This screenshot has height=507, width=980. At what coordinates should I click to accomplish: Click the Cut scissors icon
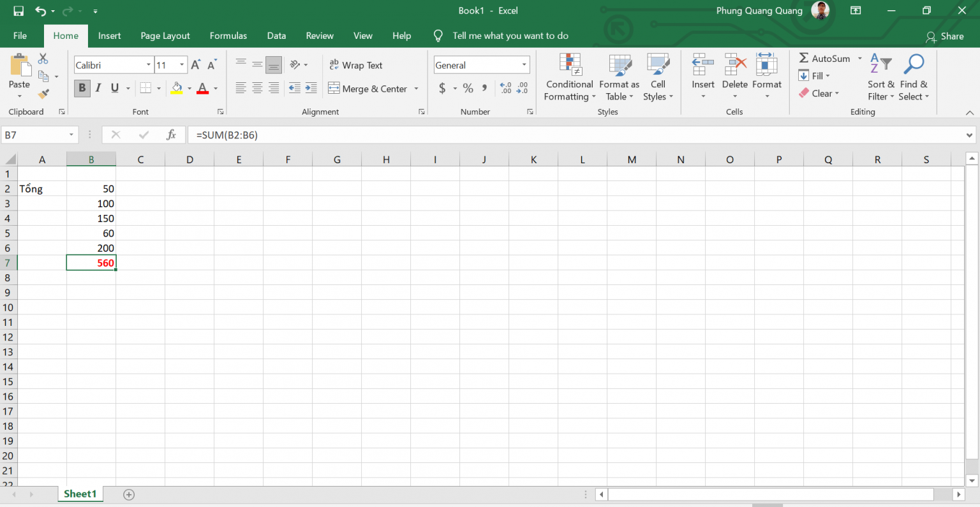pos(43,59)
